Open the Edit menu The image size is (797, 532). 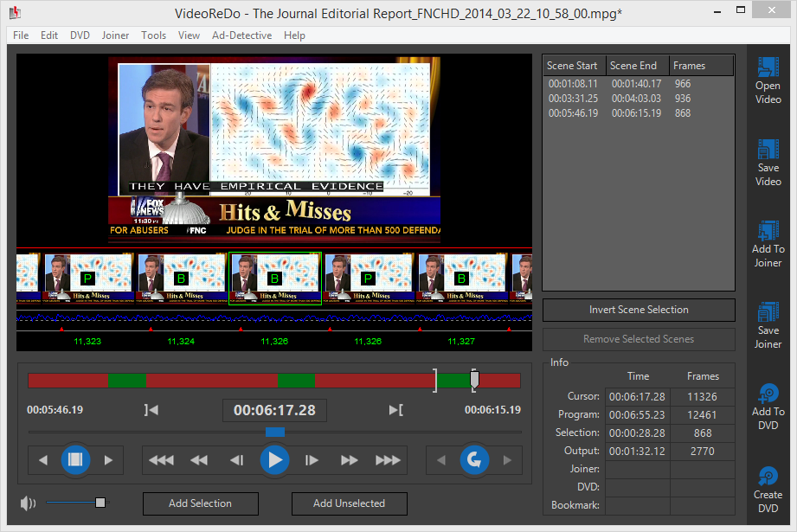tap(49, 35)
